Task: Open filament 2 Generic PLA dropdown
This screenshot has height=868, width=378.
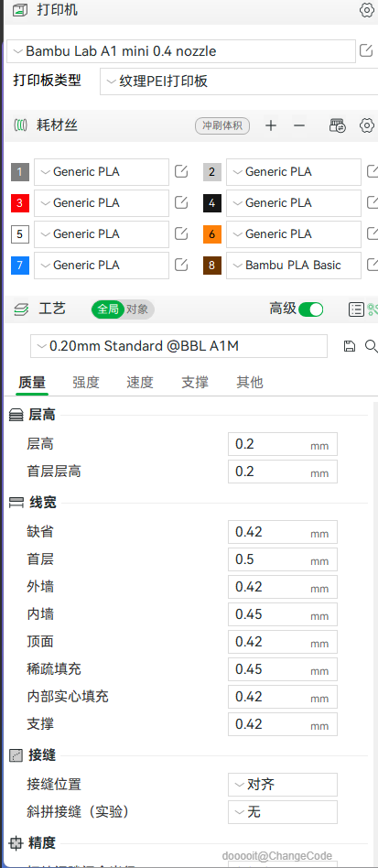Action: click(294, 172)
